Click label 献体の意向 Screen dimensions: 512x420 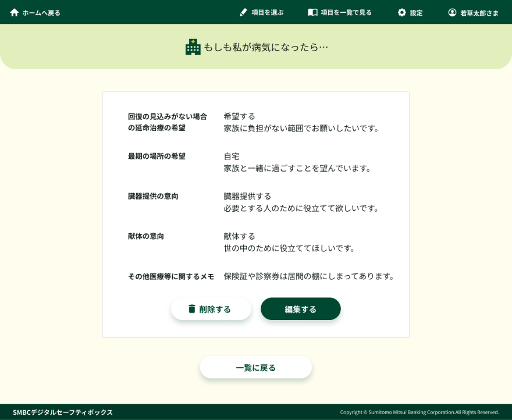coord(146,236)
